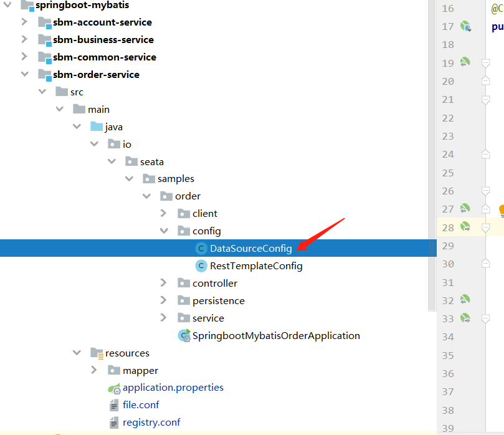Collapse the resources folder

(x=77, y=353)
